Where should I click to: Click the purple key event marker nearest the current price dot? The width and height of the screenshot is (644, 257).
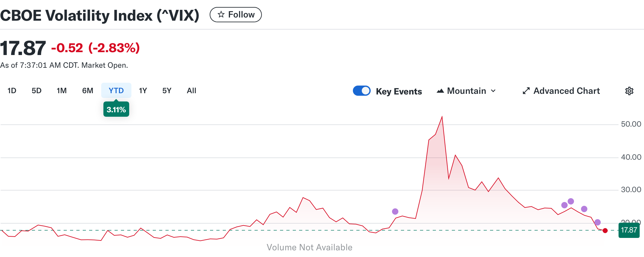coord(598,222)
